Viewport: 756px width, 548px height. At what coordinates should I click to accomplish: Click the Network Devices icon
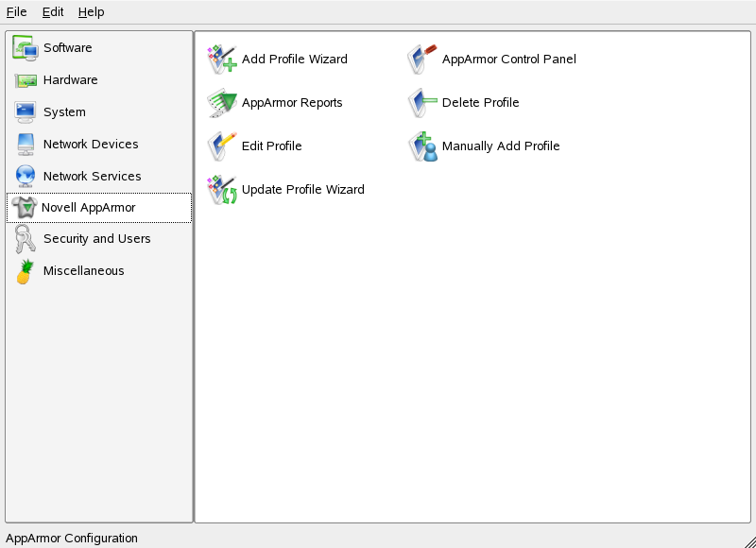26,145
